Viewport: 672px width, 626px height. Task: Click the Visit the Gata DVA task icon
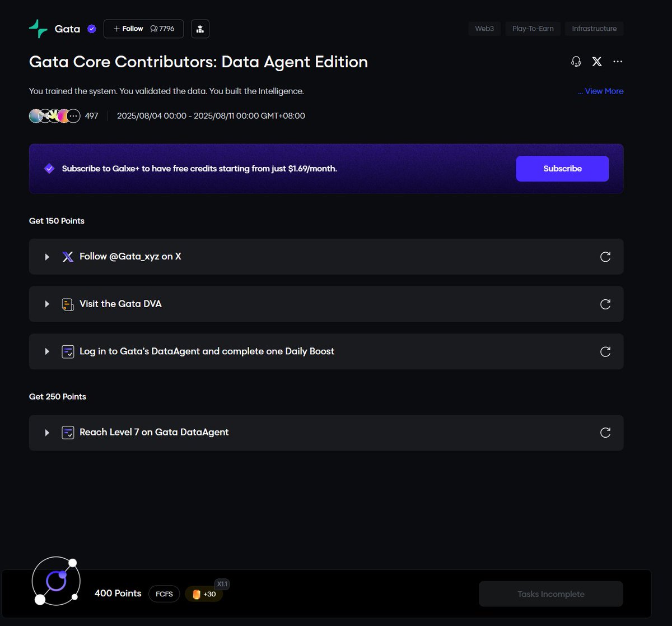(68, 304)
